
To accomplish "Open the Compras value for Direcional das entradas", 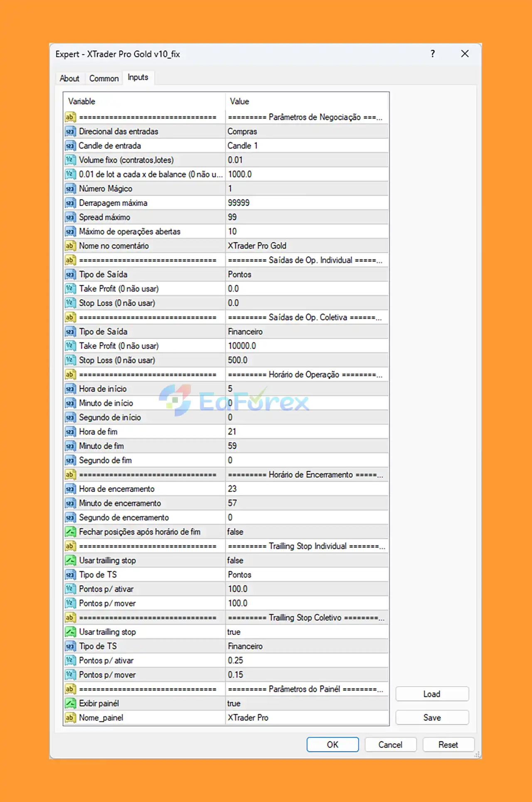I will coord(307,132).
